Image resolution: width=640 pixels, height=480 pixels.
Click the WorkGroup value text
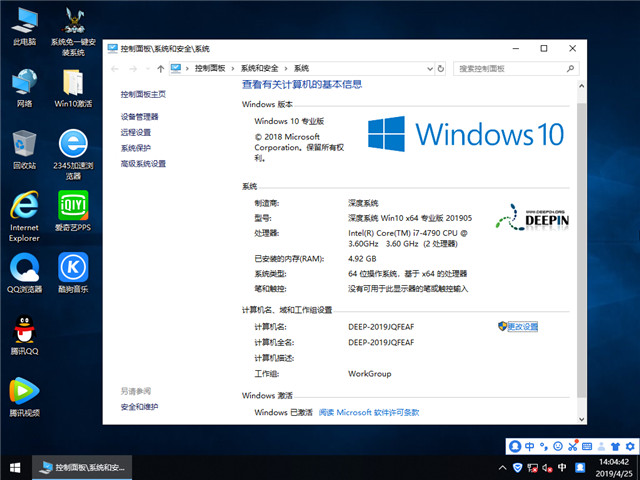[x=370, y=374]
